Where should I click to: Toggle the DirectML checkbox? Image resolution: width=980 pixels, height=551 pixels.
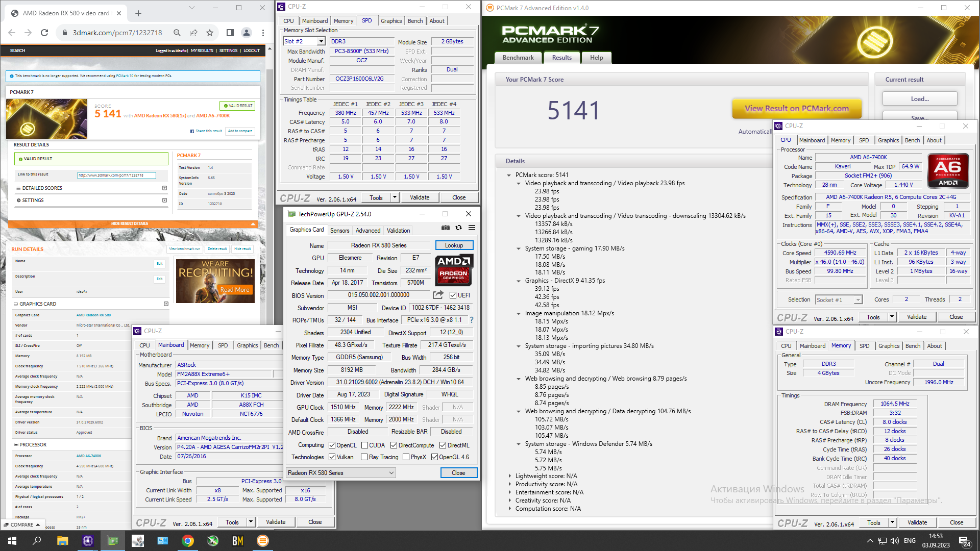point(443,445)
